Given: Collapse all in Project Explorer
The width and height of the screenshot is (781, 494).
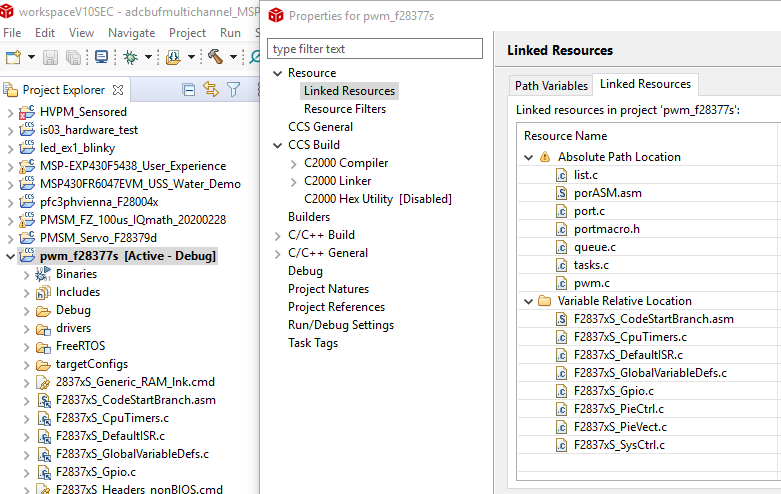Looking at the screenshot, I should [x=188, y=90].
